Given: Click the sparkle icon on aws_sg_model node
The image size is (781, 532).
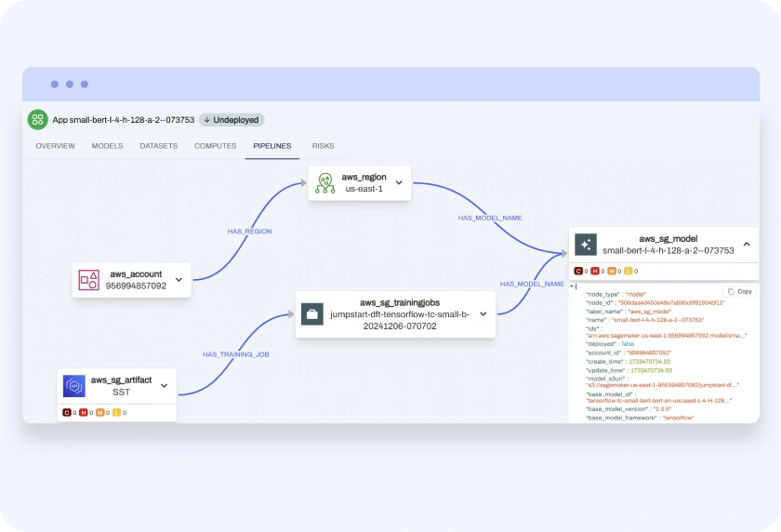Looking at the screenshot, I should click(585, 245).
